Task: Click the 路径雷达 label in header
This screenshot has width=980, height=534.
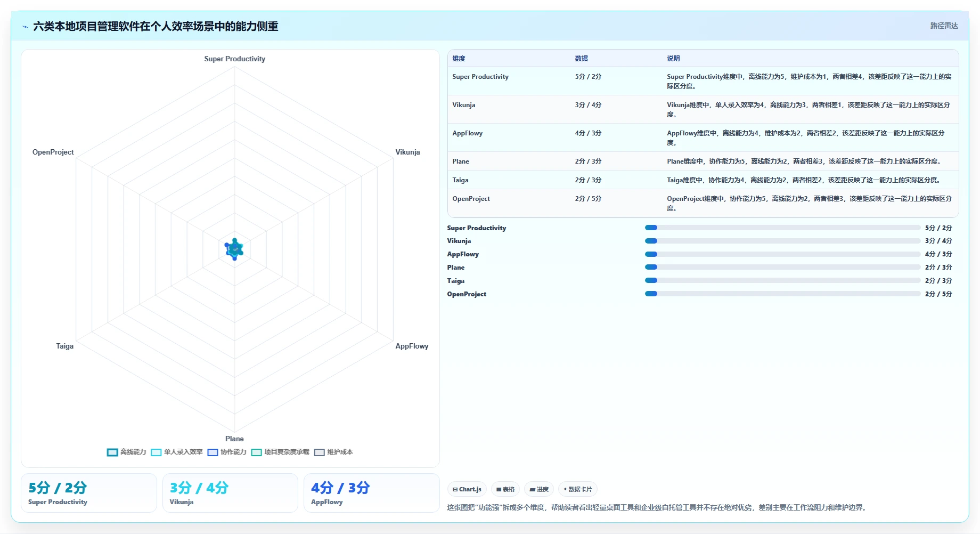Action: (944, 26)
